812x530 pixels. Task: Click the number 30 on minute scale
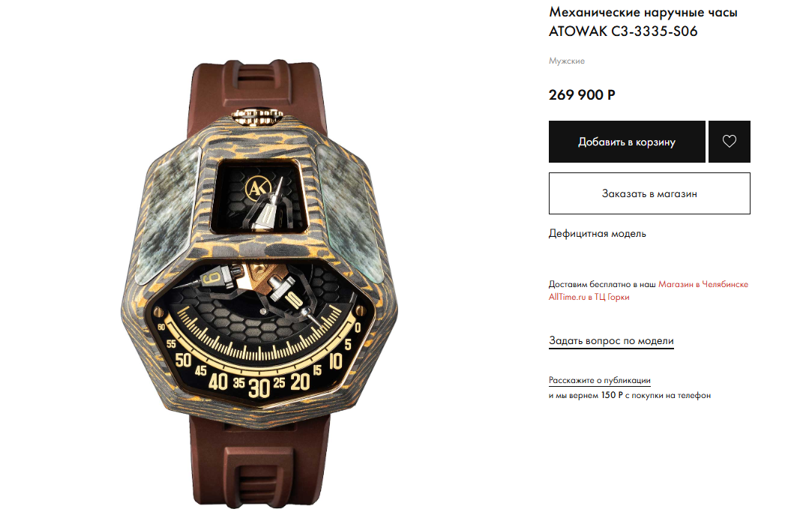tap(259, 388)
